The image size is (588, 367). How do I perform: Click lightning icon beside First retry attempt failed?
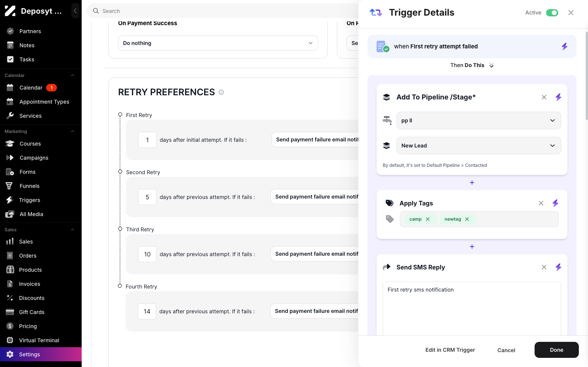click(x=564, y=46)
